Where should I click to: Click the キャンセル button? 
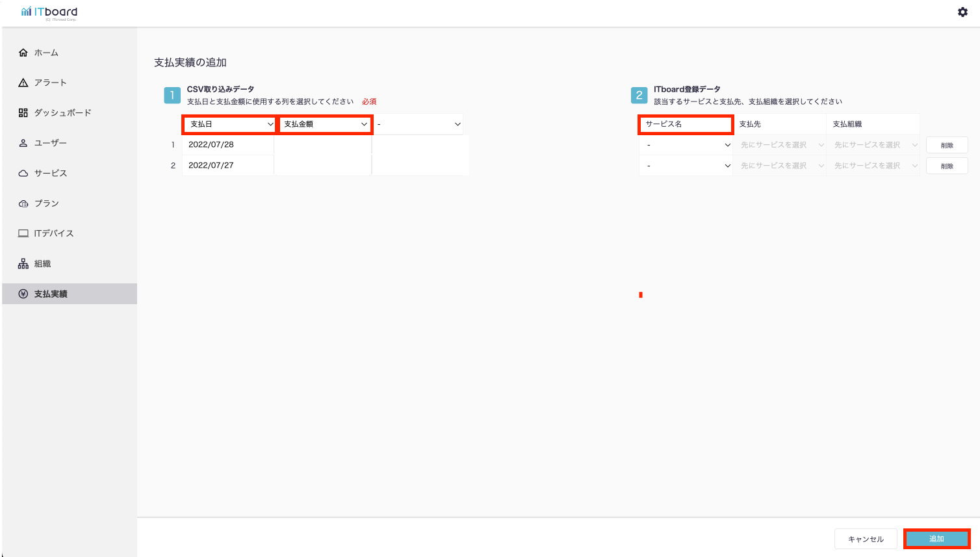(x=866, y=539)
